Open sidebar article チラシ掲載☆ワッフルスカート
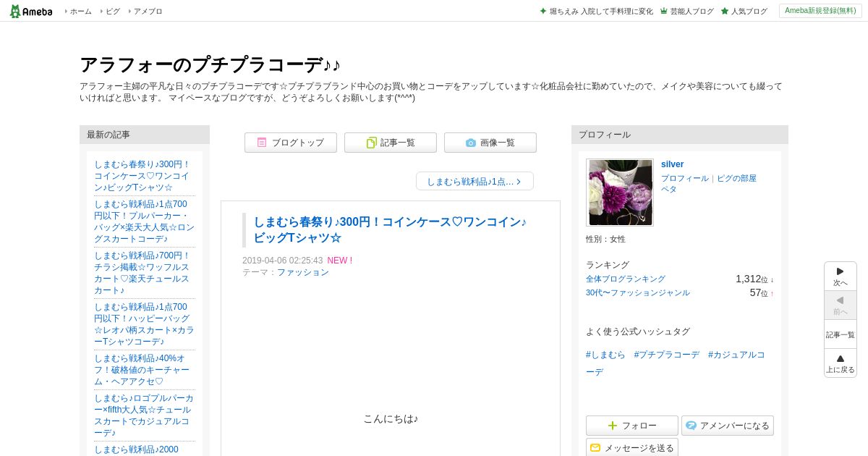This screenshot has width=868, height=456. [144, 273]
